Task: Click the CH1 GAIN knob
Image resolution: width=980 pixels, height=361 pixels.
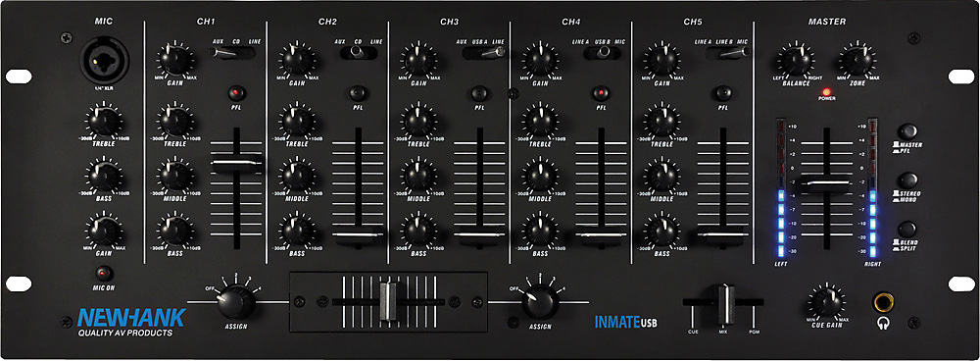Action: (x=176, y=60)
